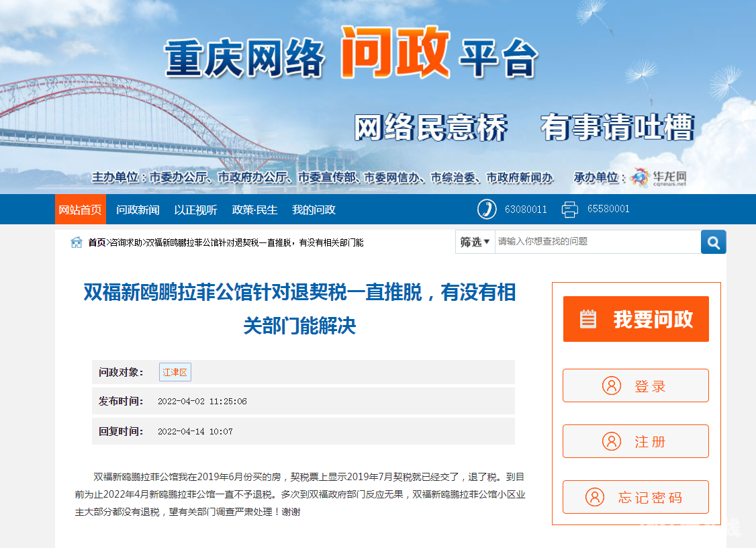Screen dimensions: 756x548
Task: Click the 回复时间 label
Action: (121, 431)
